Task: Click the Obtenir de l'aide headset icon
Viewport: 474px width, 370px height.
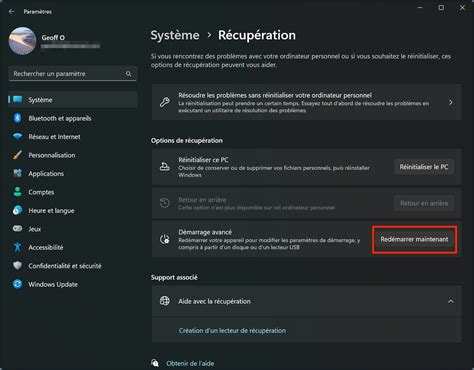Action: tap(155, 363)
